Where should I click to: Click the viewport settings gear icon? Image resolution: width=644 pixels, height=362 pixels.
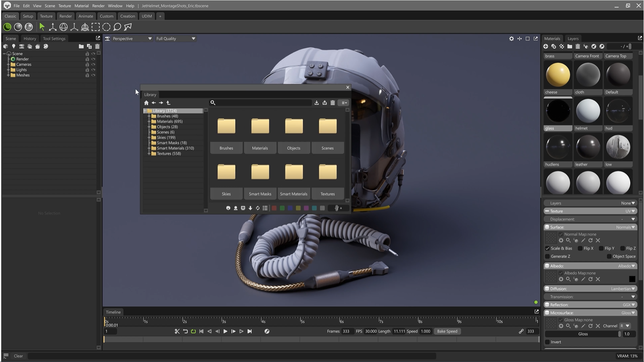[512, 38]
